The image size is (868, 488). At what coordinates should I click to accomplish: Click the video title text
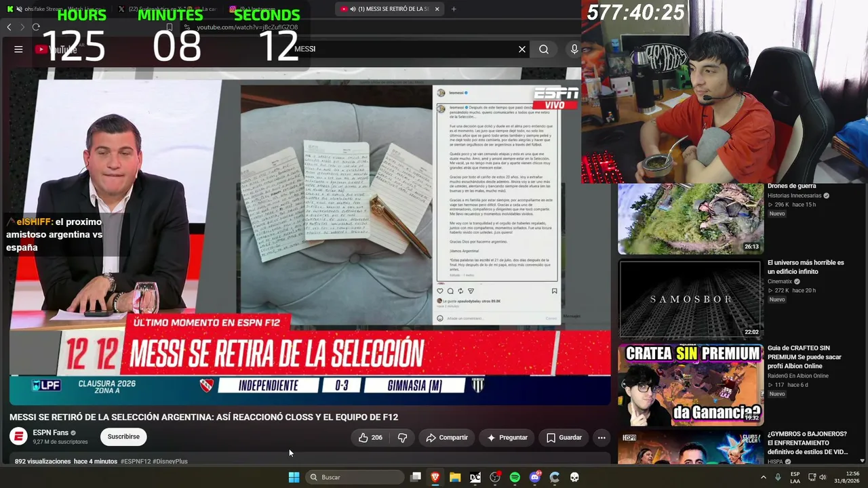click(203, 417)
